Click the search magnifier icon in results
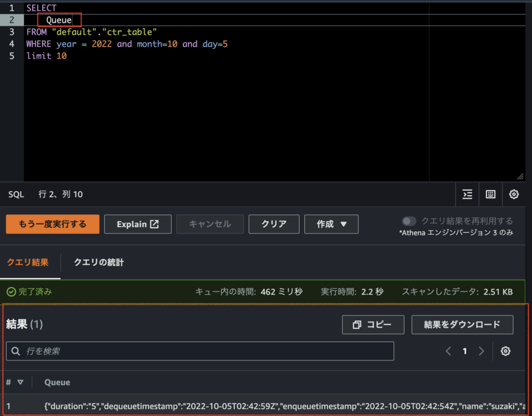 (x=16, y=351)
